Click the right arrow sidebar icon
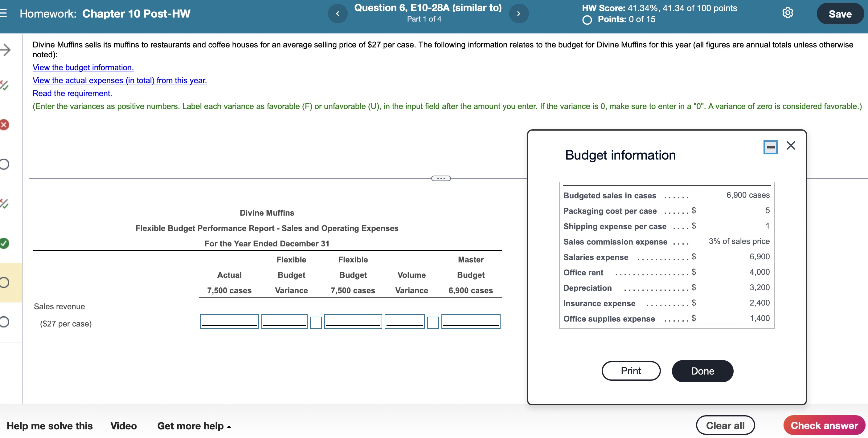This screenshot has height=438, width=868. 5,50
